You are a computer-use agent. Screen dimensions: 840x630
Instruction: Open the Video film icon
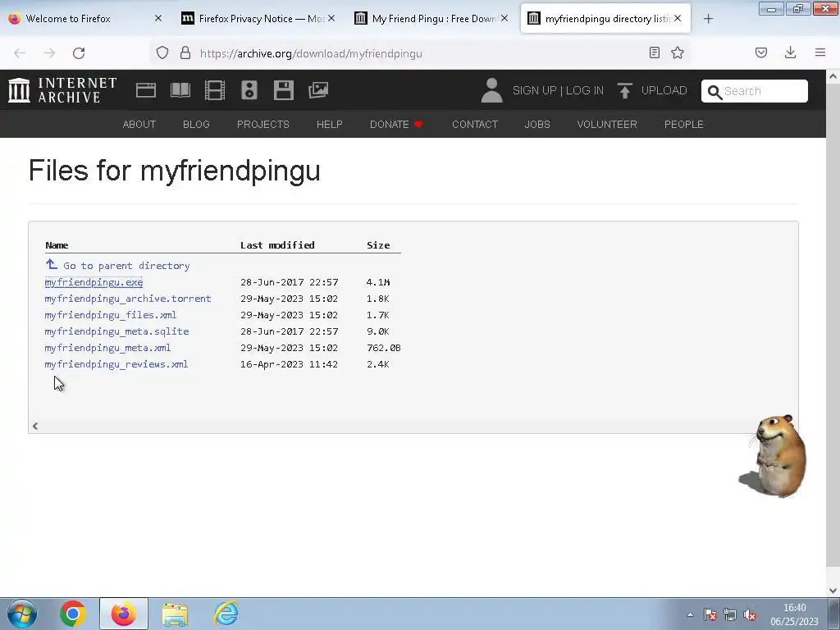click(x=215, y=90)
